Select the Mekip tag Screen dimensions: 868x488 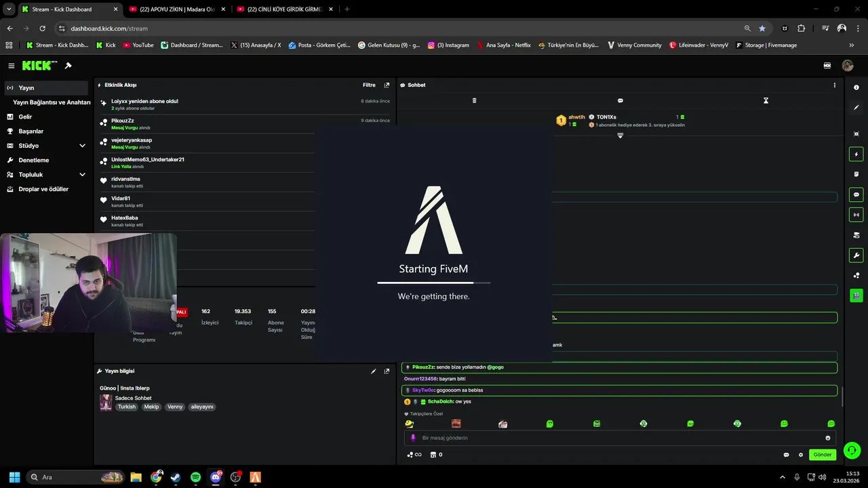coord(151,407)
